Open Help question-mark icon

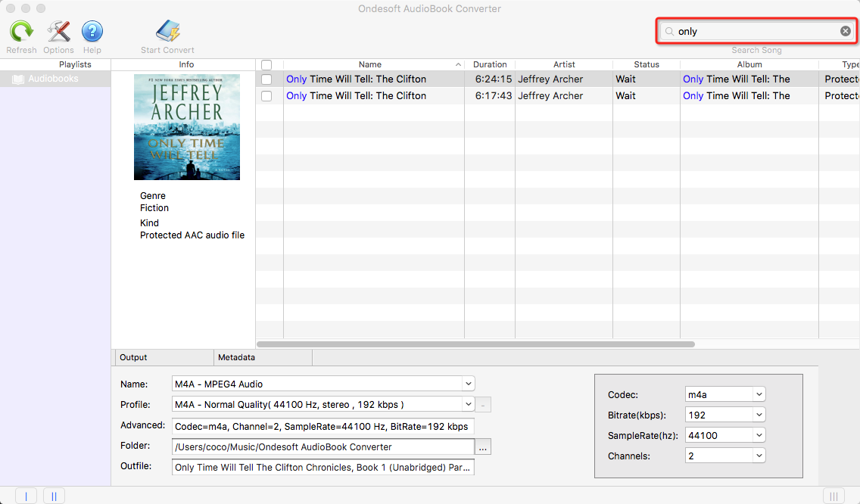[92, 31]
